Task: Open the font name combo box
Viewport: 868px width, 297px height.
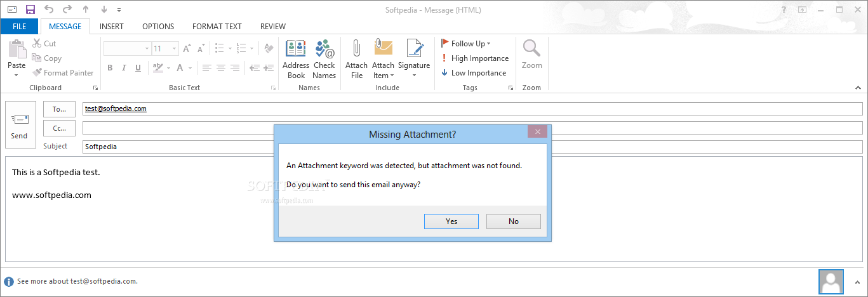Action: [x=127, y=48]
